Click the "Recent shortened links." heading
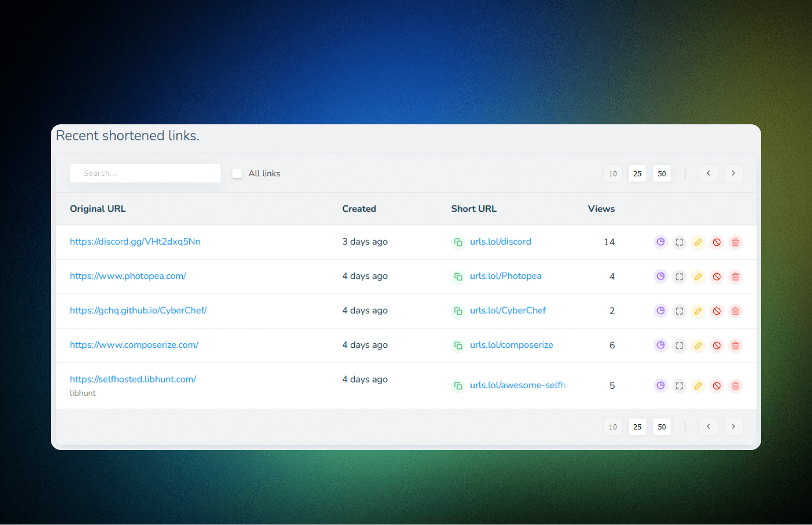Viewport: 812px width, 525px height. tap(128, 136)
